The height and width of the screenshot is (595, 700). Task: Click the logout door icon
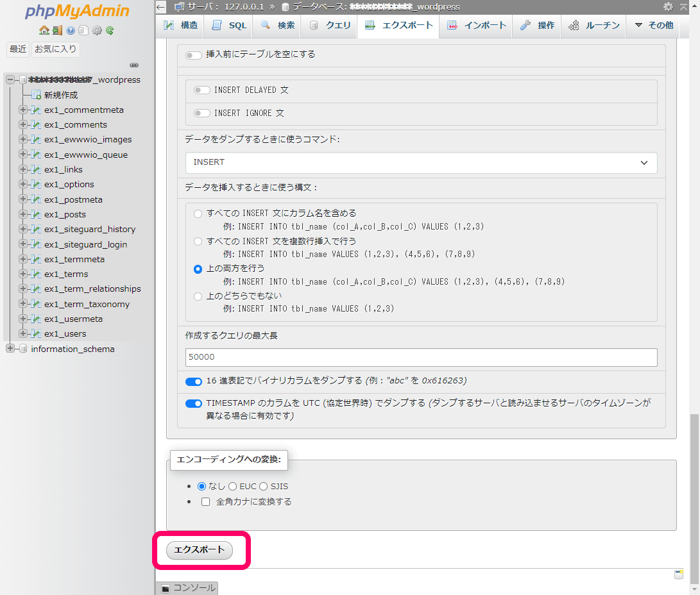(57, 30)
